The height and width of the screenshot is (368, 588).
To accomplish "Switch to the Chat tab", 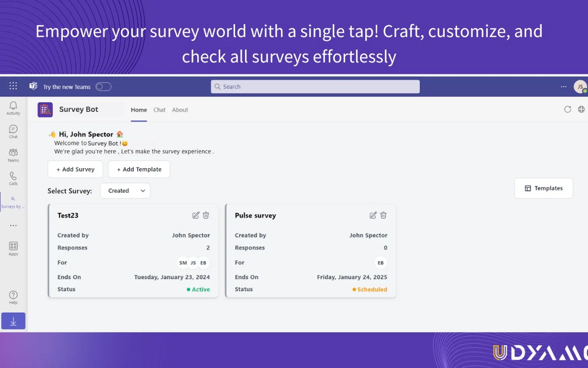I will pyautogui.click(x=159, y=110).
